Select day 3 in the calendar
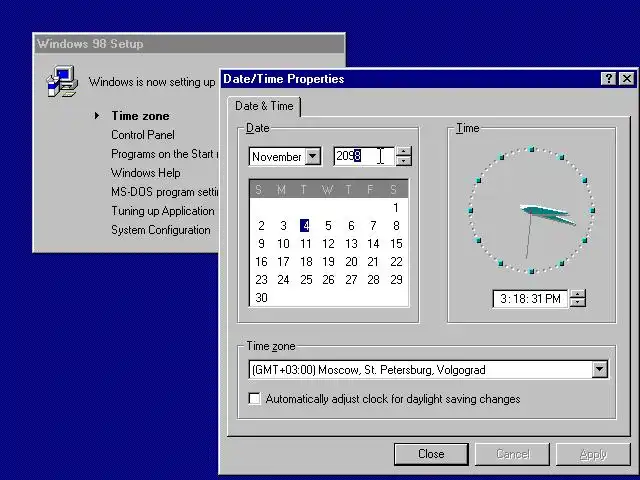 (283, 226)
